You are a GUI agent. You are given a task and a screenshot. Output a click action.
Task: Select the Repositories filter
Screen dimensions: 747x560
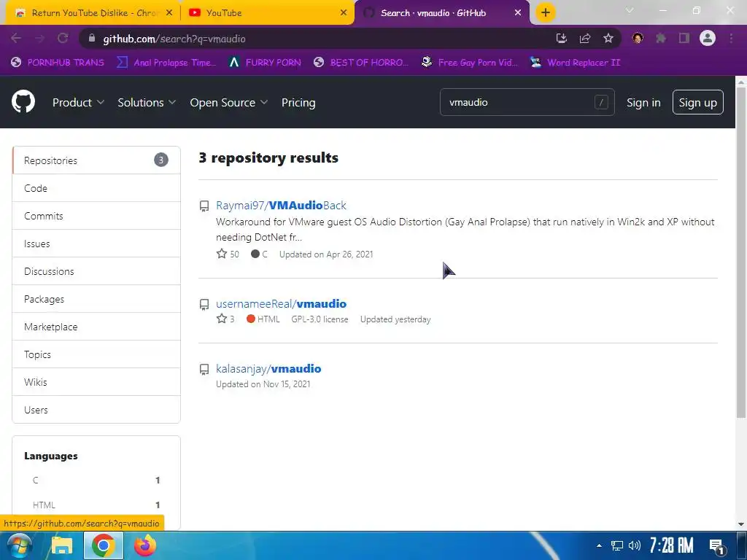coord(96,160)
